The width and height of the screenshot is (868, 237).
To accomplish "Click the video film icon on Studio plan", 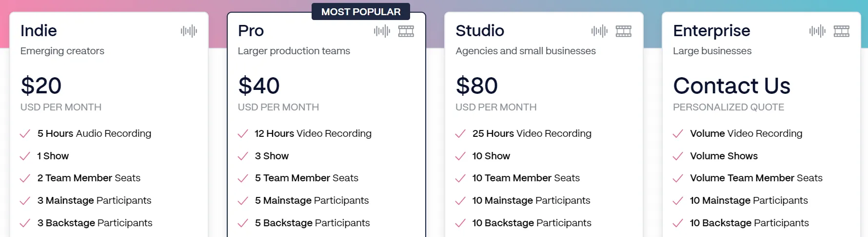I will pyautogui.click(x=624, y=31).
